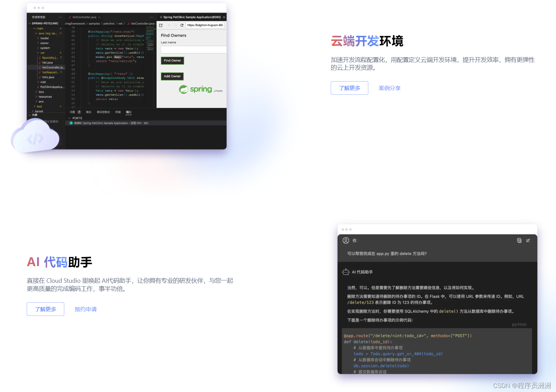Switch to the VetController.java editor tab

pyautogui.click(x=84, y=17)
